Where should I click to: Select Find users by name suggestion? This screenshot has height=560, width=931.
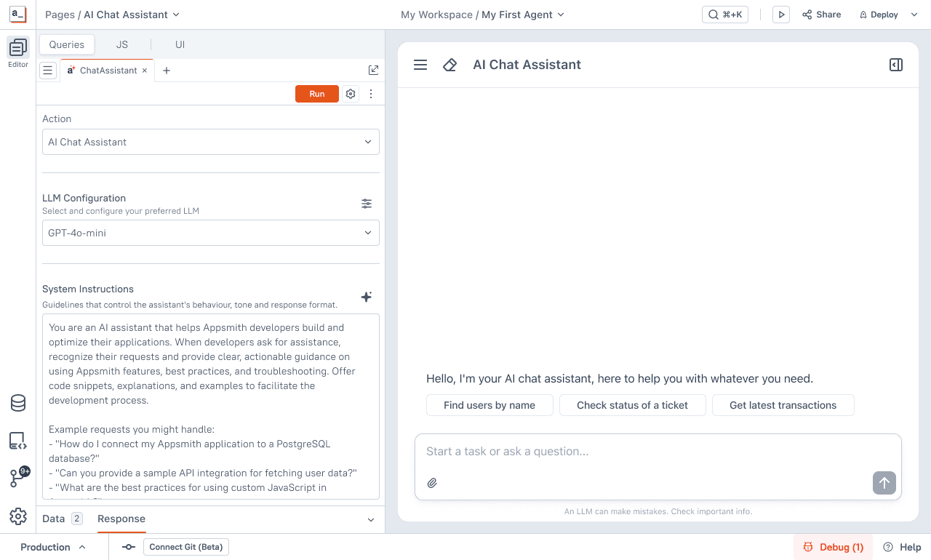click(x=490, y=405)
